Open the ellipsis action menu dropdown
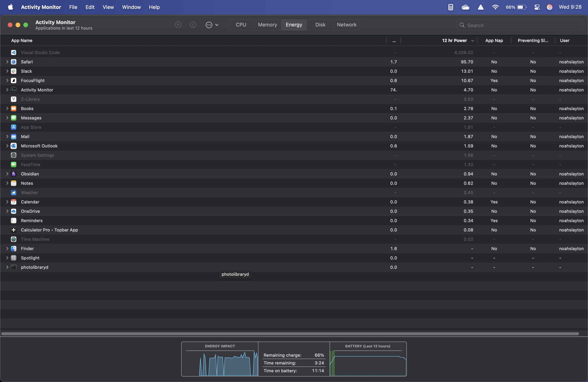588x382 pixels. pos(212,25)
